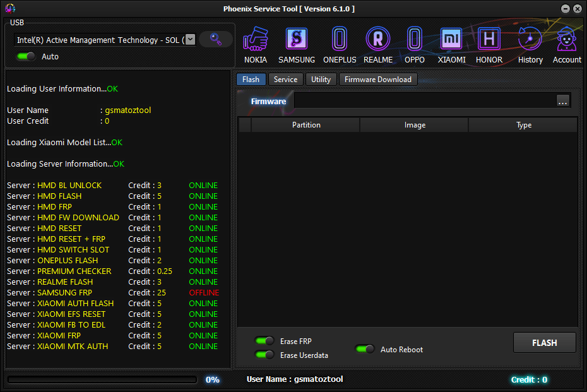
Task: Turn off Auto Reboot
Action: click(365, 348)
